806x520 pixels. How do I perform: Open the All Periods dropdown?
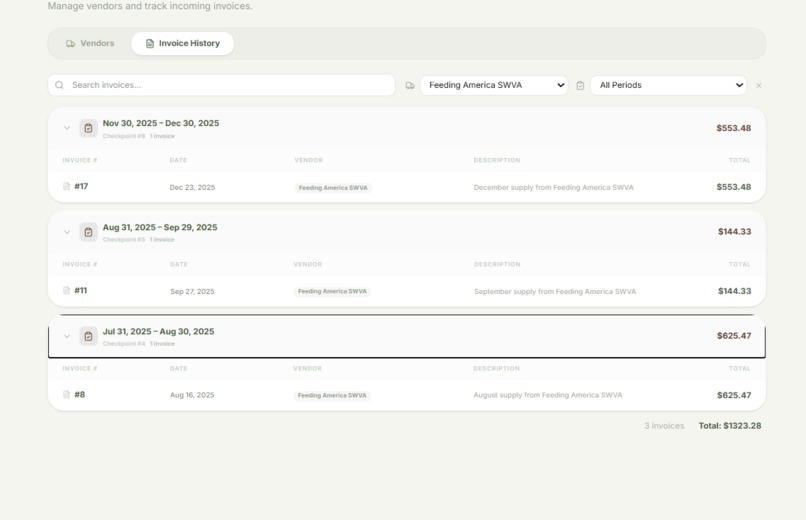coord(668,85)
